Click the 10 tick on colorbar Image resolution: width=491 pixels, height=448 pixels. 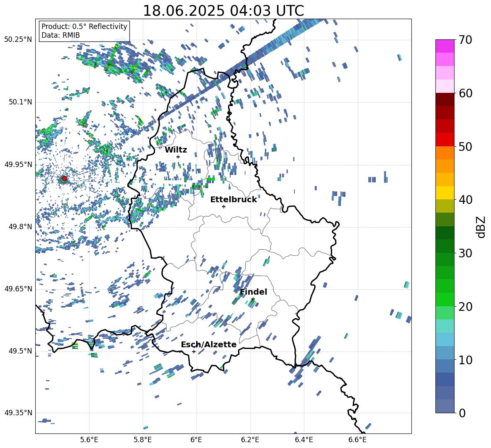[465, 360]
